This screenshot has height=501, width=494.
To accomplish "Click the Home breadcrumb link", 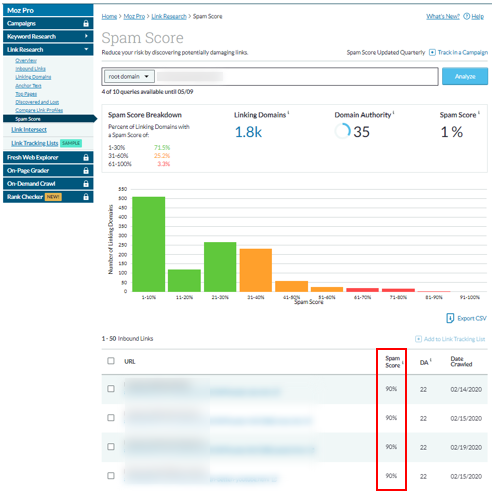I will [109, 16].
